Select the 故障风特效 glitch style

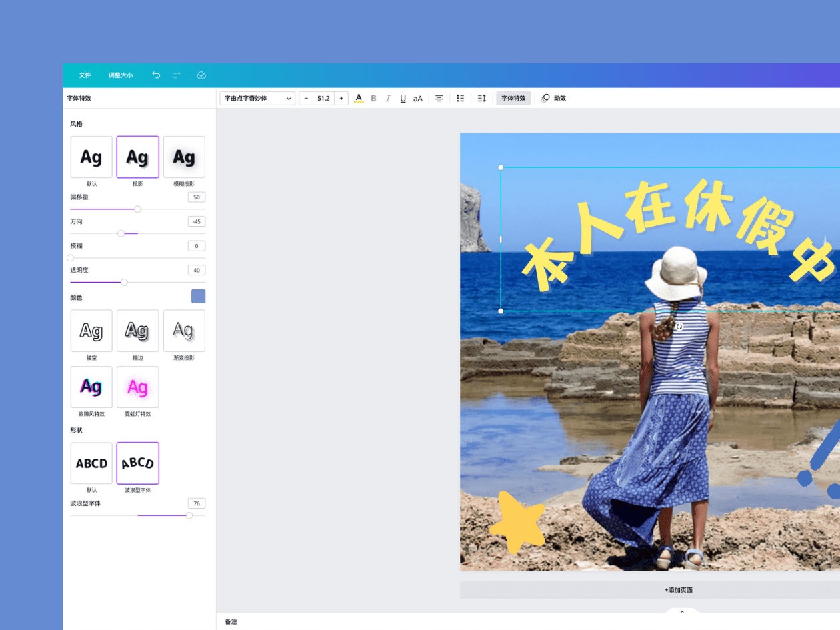point(91,387)
